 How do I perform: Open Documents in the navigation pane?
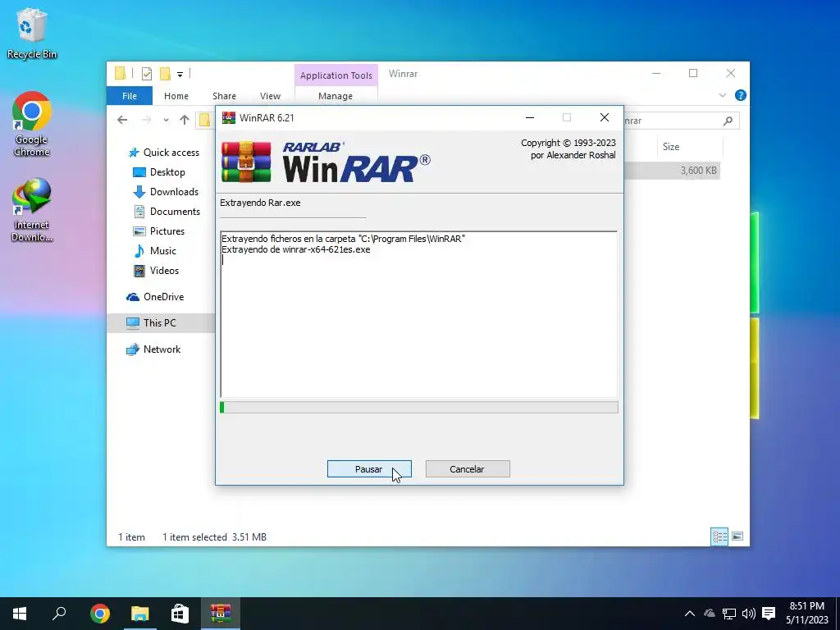[x=167, y=212]
